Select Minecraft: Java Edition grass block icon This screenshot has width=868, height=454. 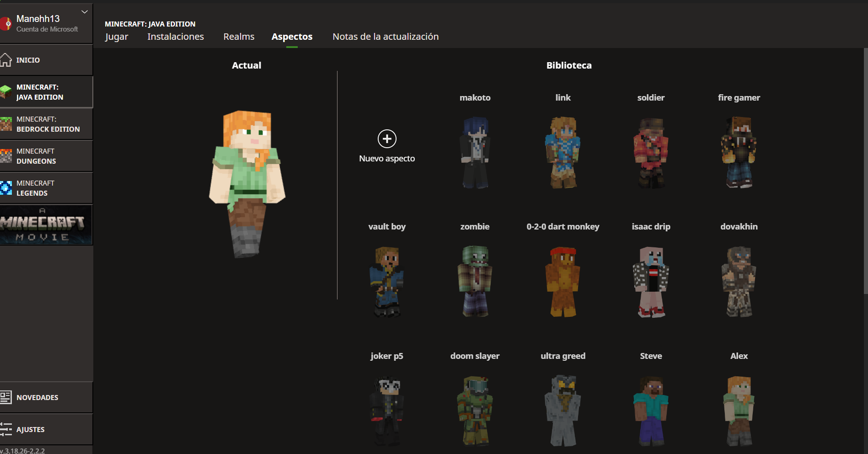click(x=6, y=92)
